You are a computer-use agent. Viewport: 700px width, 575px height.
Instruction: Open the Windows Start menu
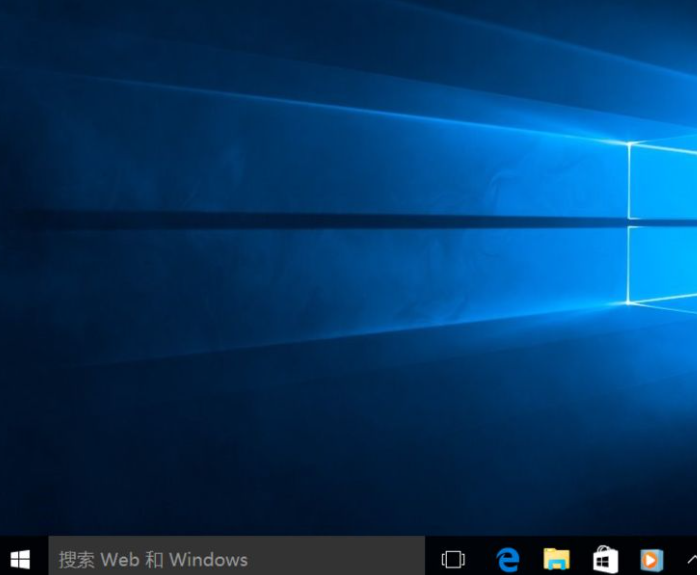20,558
